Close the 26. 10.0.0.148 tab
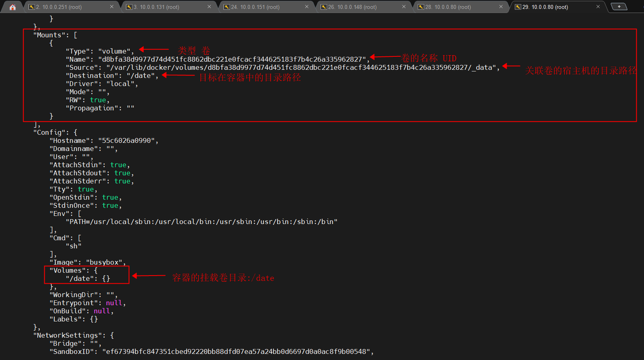Screen dimensions: 644x360 click(403, 7)
